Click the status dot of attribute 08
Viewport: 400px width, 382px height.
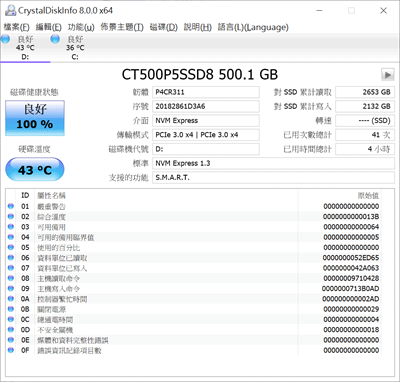[x=11, y=278]
